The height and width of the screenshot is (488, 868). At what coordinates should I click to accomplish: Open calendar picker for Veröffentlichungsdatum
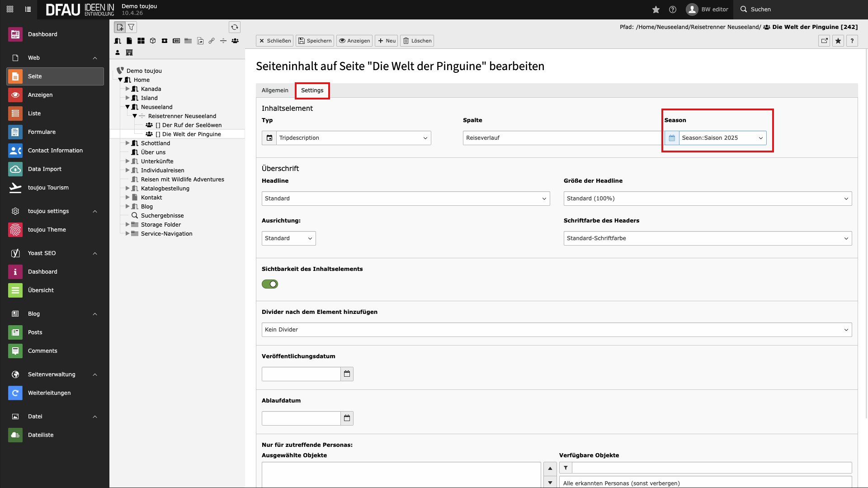347,374
